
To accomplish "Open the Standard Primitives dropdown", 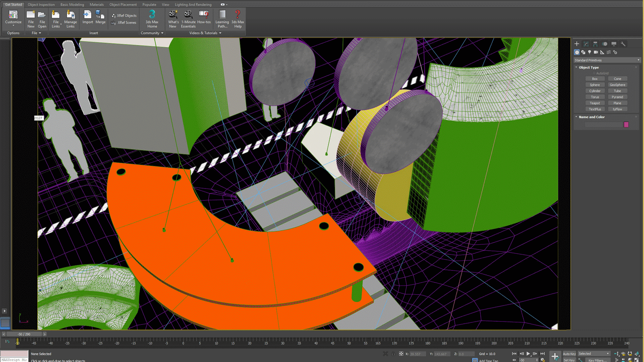I will 607,60.
